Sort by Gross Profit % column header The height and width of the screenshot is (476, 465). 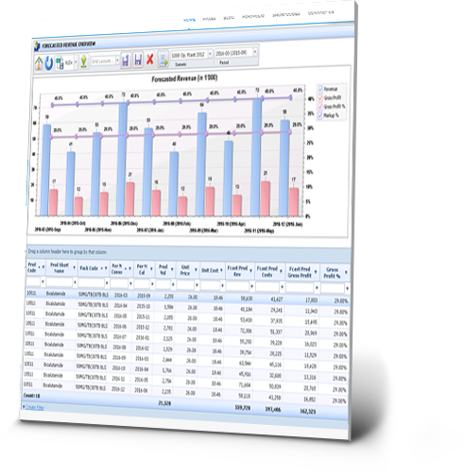[332, 273]
